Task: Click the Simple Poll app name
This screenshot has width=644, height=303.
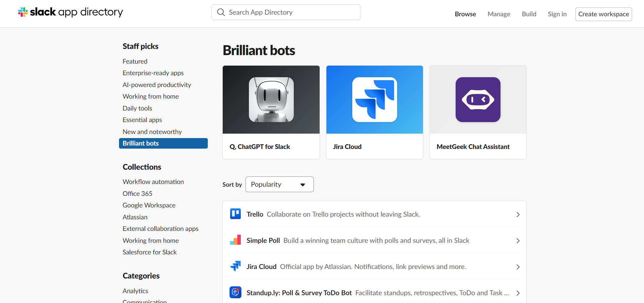Action: 263,240
